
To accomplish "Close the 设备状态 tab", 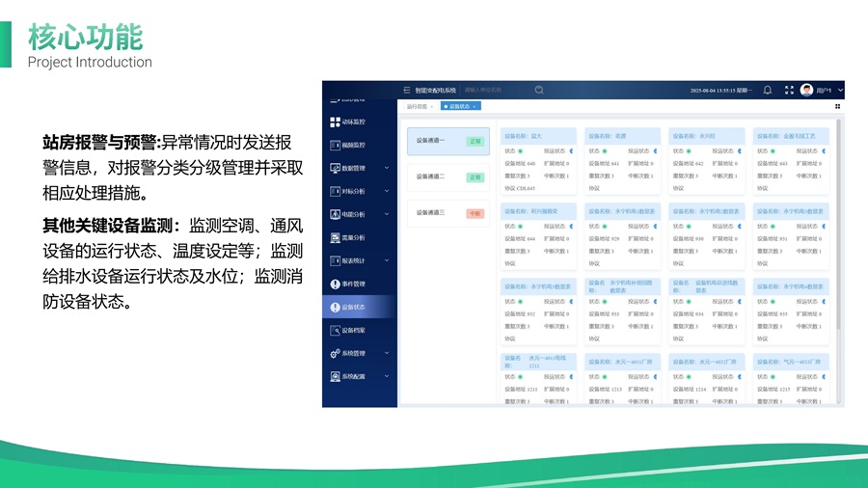I will 475,106.
